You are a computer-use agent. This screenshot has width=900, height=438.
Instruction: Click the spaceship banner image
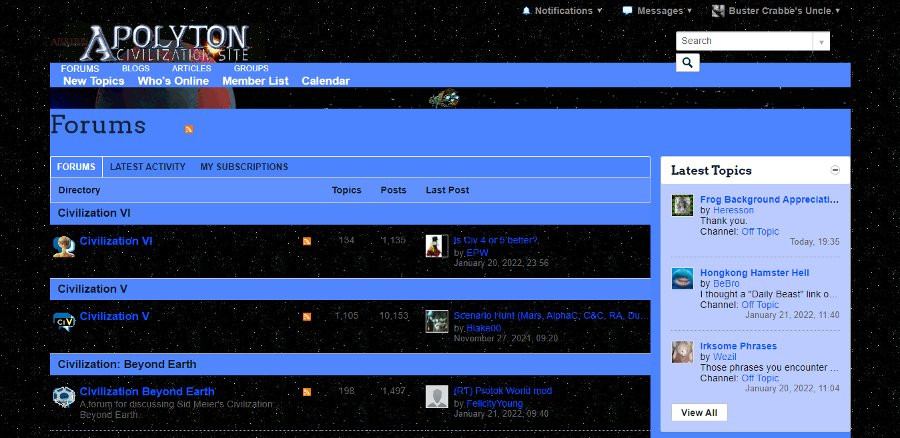(x=444, y=98)
